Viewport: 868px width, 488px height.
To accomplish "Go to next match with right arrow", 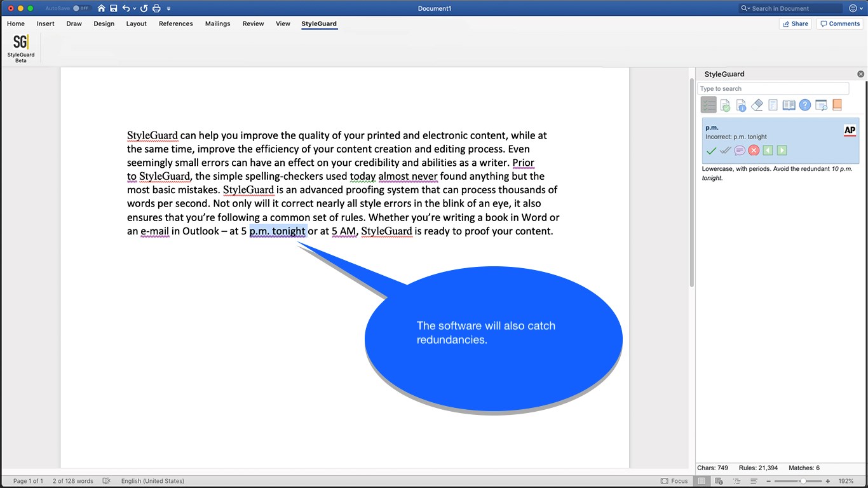I will click(x=782, y=151).
